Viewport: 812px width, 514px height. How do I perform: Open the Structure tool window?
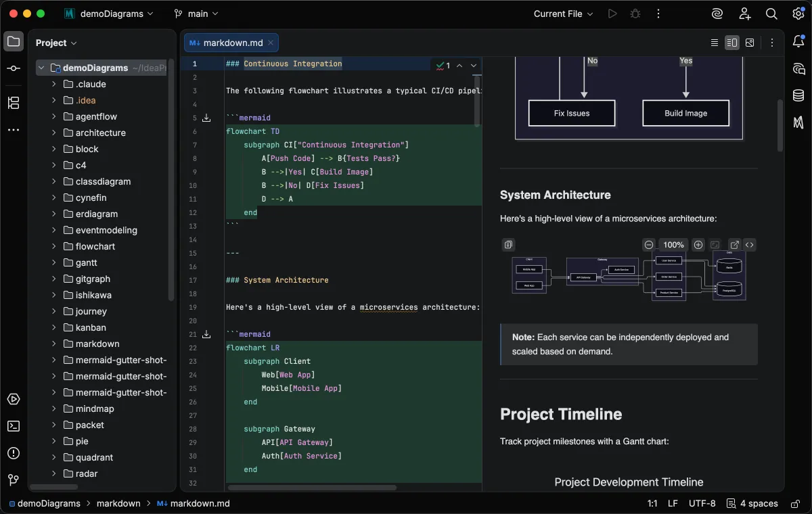point(14,103)
